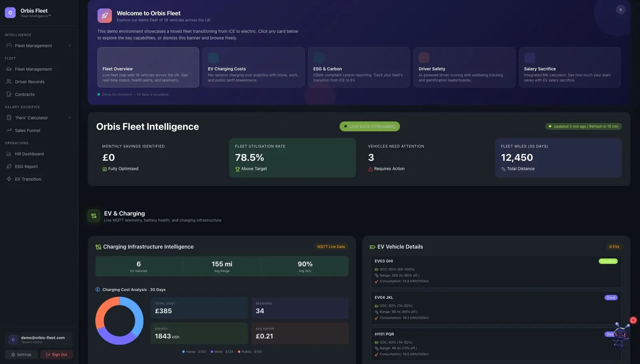Click the EV Transition lightning icon
Viewport: 640px width, 364px height.
[x=9, y=179]
